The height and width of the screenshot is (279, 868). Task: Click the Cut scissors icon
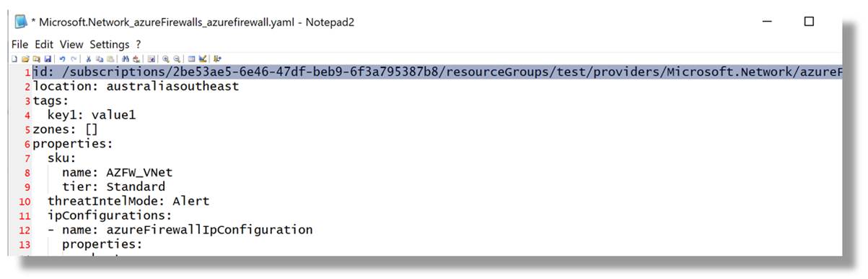88,59
